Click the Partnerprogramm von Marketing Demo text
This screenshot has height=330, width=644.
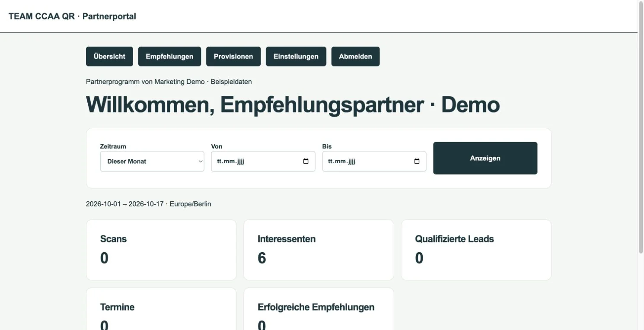(145, 82)
